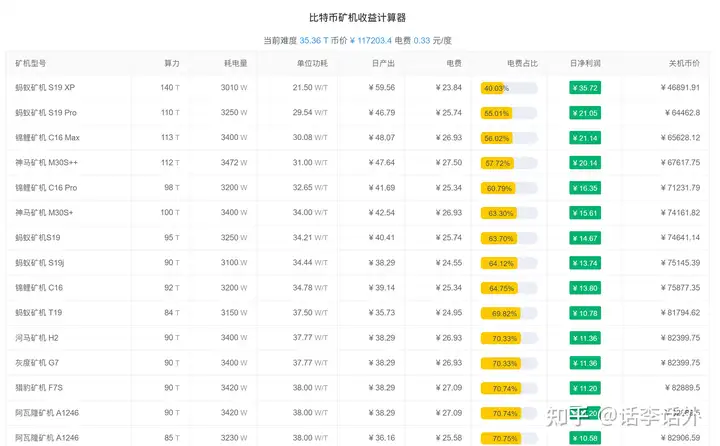The height and width of the screenshot is (446, 720).
Task: Click the ¥ 82889.5 shutdown price cell
Action: click(682, 388)
